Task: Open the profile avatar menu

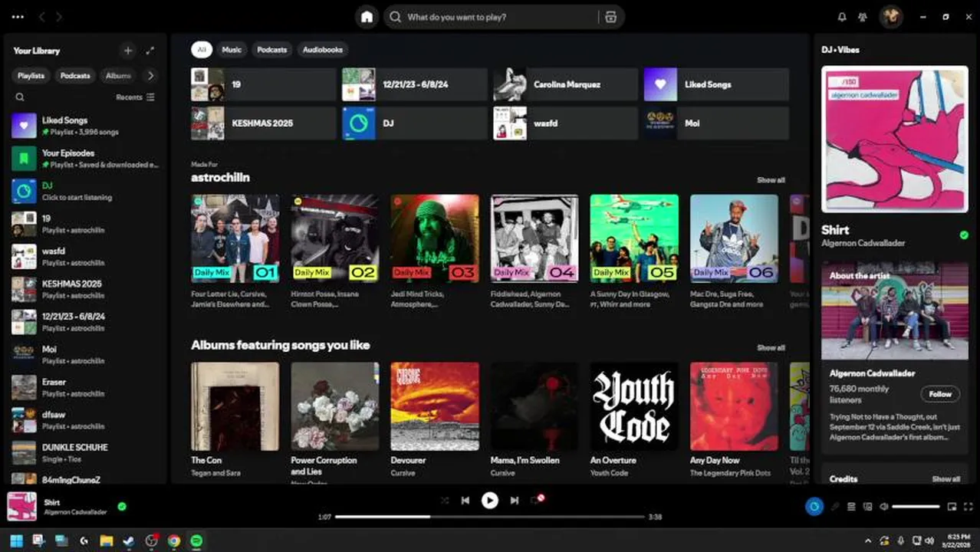Action: coord(890,17)
